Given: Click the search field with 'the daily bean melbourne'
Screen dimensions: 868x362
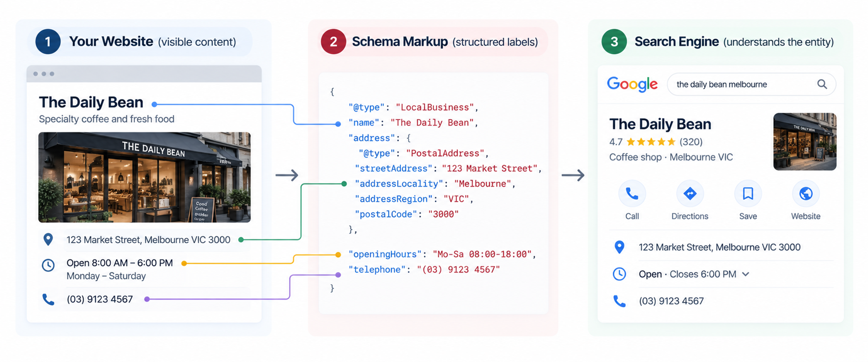Looking at the screenshot, I should pyautogui.click(x=751, y=84).
